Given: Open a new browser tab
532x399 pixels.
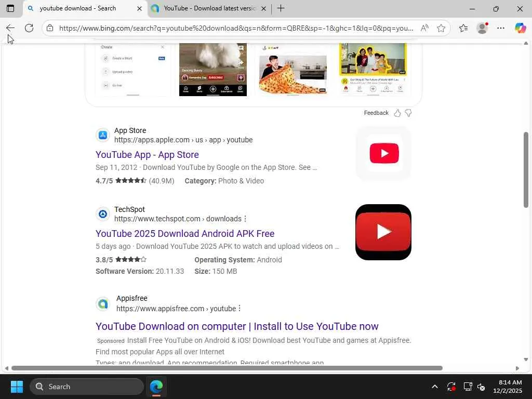Looking at the screenshot, I should point(281,8).
